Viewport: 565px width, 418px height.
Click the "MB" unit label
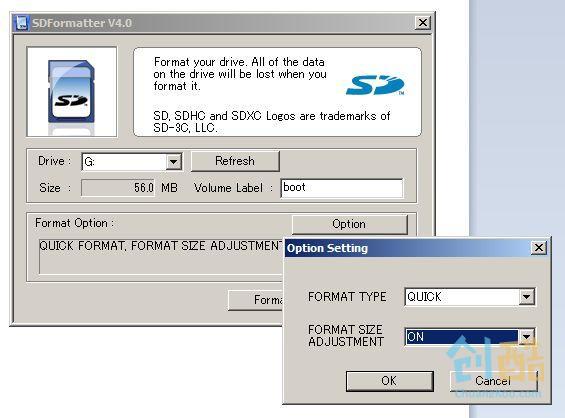(x=169, y=188)
